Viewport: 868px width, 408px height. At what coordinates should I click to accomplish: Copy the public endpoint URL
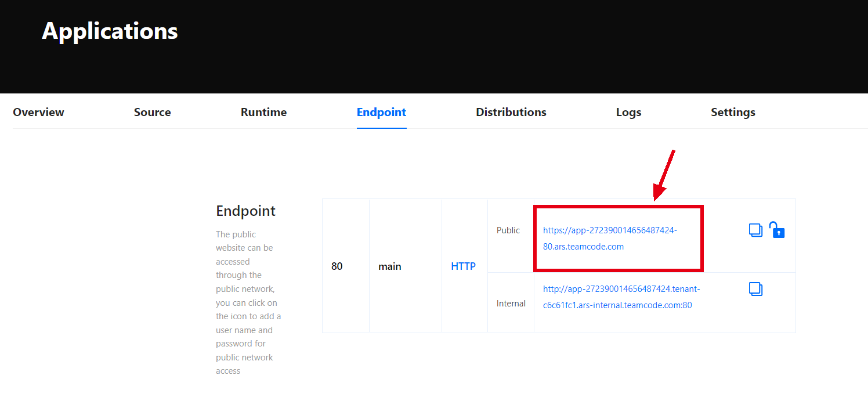tap(755, 230)
